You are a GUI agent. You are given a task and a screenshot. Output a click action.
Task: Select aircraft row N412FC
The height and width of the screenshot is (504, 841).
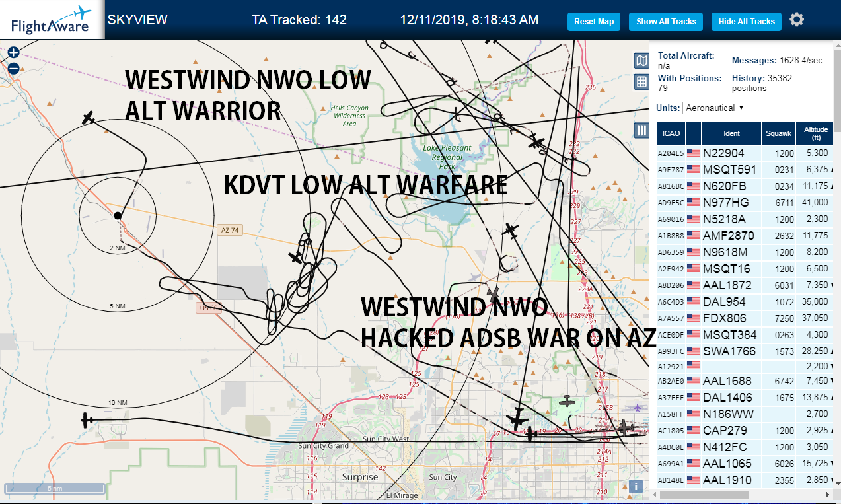click(746, 447)
